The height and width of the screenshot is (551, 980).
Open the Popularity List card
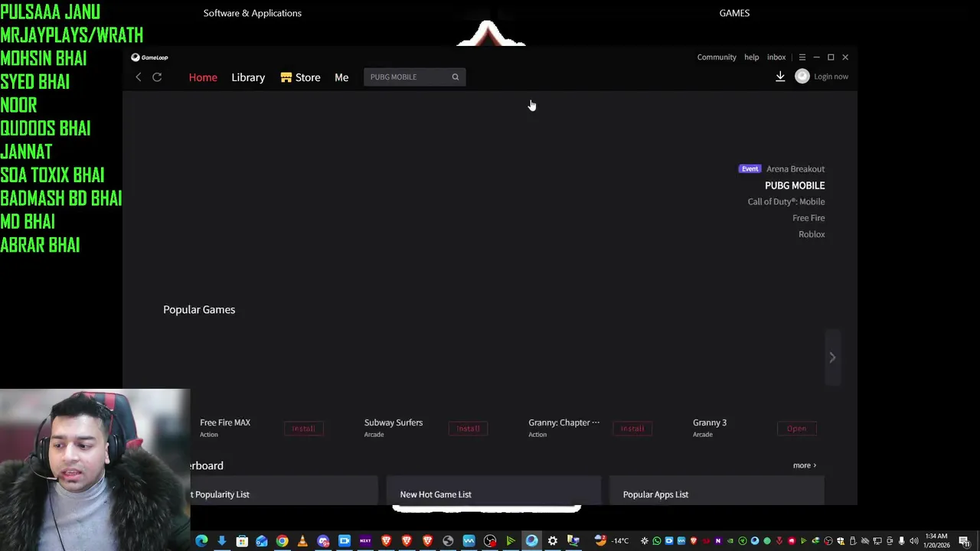285,491
